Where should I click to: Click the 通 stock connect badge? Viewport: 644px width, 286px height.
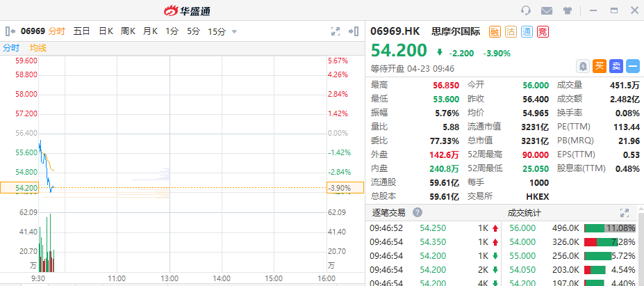(527, 32)
